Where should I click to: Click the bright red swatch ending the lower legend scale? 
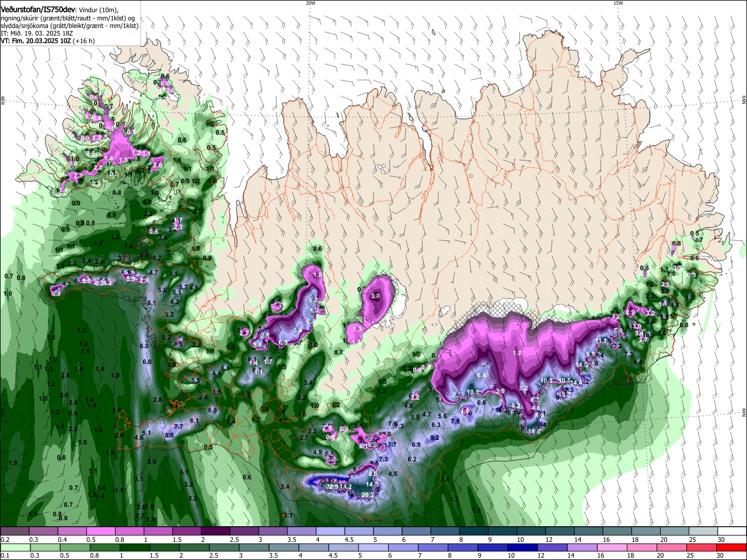(732, 547)
